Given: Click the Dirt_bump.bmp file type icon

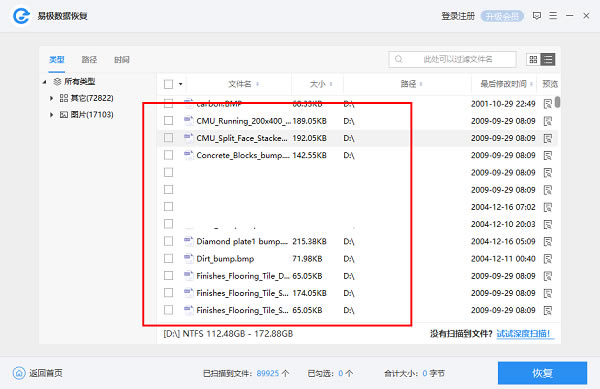Looking at the screenshot, I should (189, 258).
